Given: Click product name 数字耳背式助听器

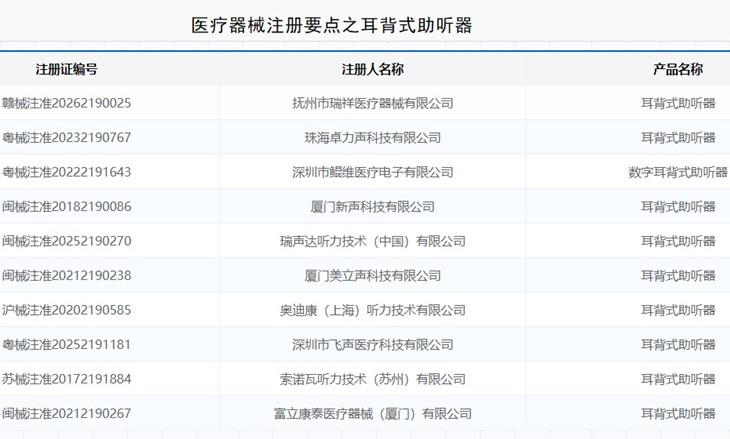Looking at the screenshot, I should tap(678, 172).
